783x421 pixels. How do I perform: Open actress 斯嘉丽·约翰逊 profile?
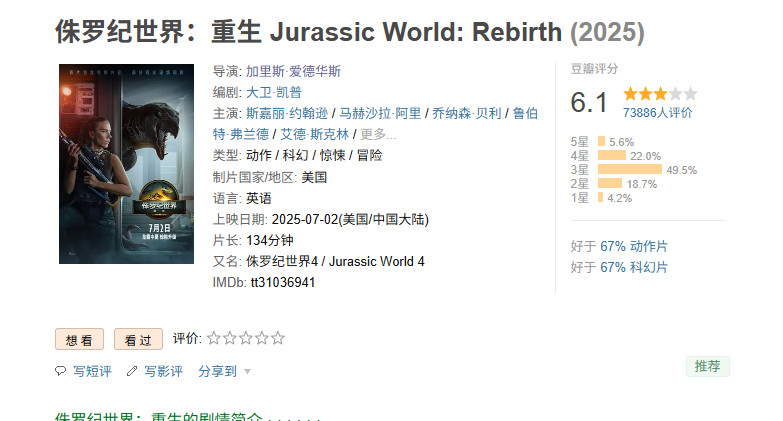[287, 113]
